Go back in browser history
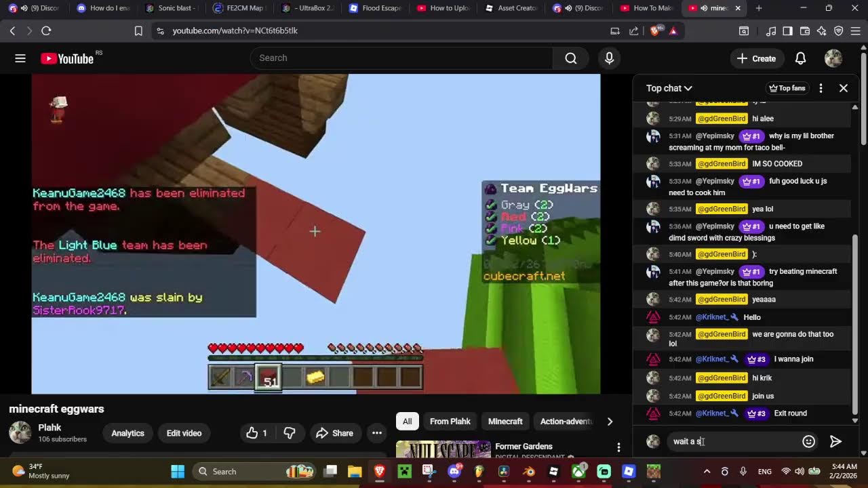Image resolution: width=868 pixels, height=488 pixels. pos(12,30)
